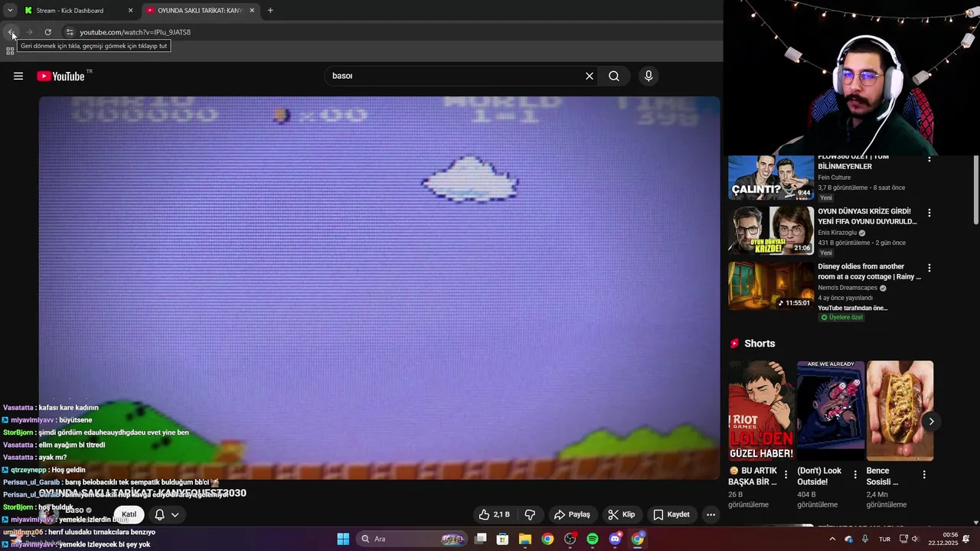Open the apps grid in bookmarks bar
Image resolution: width=980 pixels, height=551 pixels.
click(x=10, y=51)
